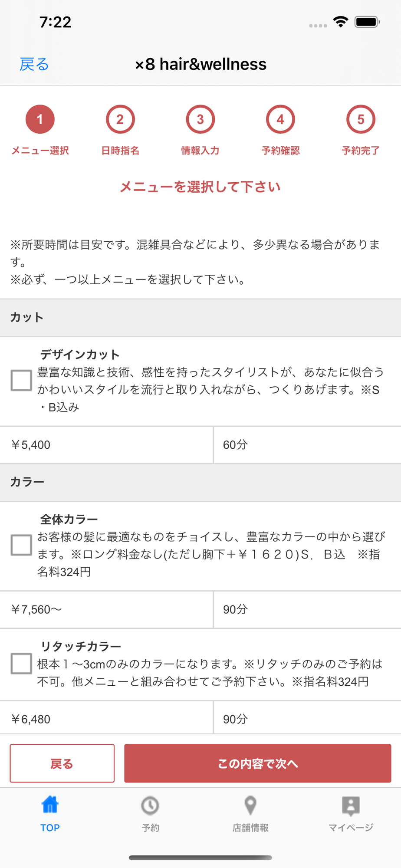Viewport: 401px width, 868px height.
Task: Tap the カット section header
Action: point(200,318)
